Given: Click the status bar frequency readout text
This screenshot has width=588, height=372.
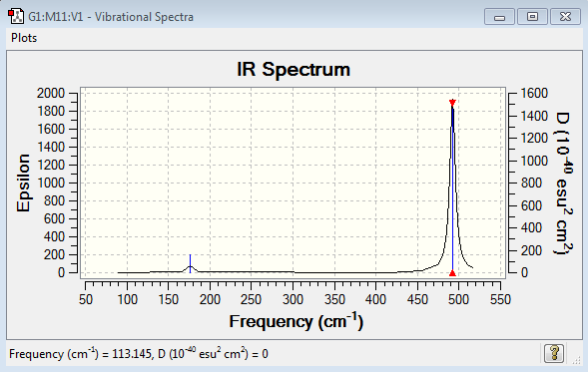Looking at the screenshot, I should click(x=139, y=354).
